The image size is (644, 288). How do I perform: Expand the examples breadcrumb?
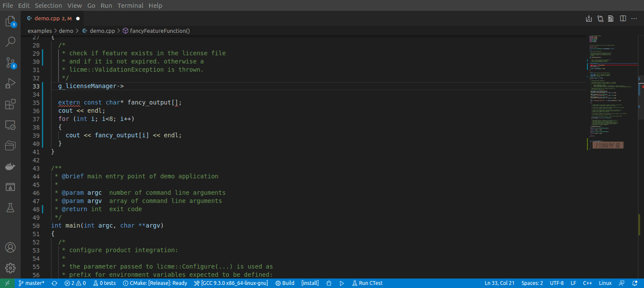(40, 31)
